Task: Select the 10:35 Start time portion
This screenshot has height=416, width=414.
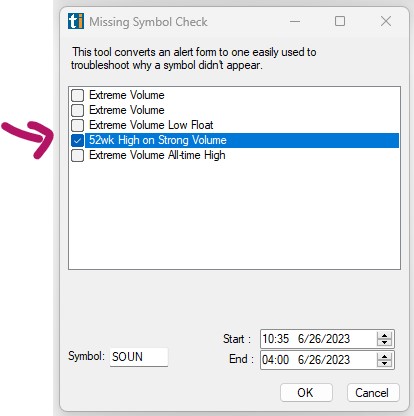Action: [x=276, y=339]
